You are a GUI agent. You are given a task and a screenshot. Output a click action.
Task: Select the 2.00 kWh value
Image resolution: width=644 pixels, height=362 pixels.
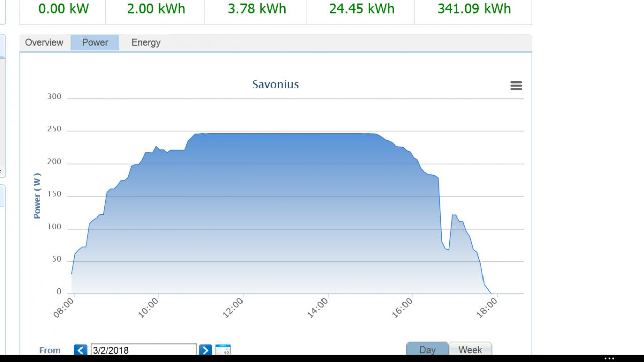(x=156, y=9)
